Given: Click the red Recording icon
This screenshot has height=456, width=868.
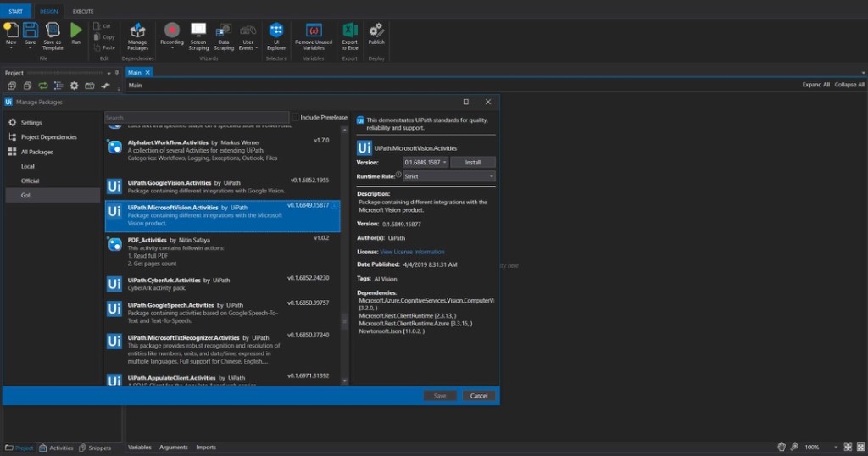Looking at the screenshot, I should [171, 30].
